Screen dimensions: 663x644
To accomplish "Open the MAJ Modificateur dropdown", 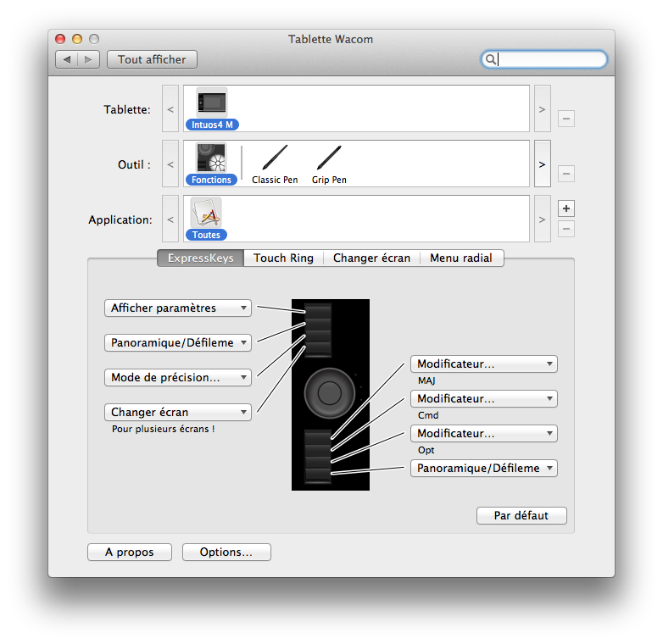I will point(483,364).
